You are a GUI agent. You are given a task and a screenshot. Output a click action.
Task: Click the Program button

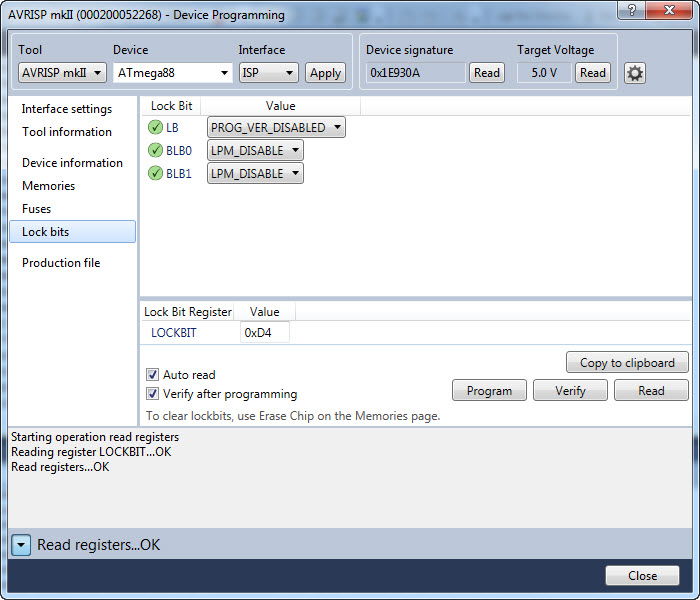point(489,390)
